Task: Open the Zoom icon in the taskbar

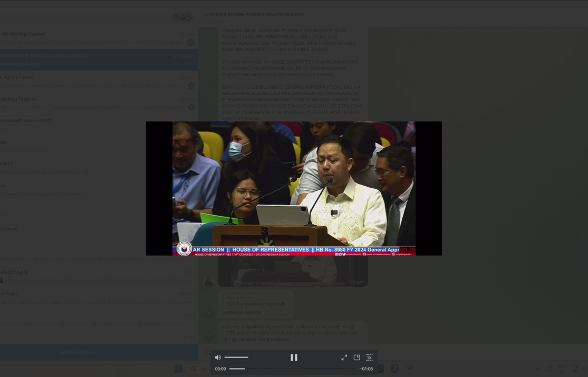Action: (394, 368)
